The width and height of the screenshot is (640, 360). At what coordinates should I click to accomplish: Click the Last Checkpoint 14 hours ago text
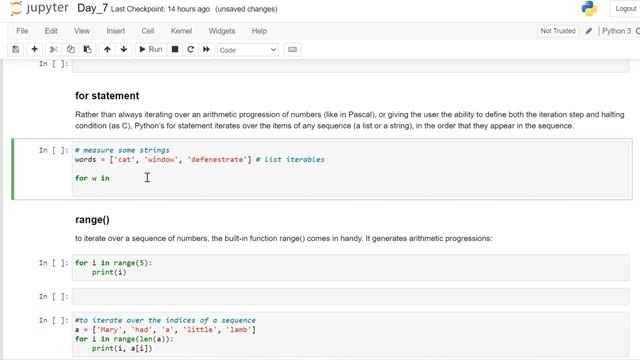[160, 9]
